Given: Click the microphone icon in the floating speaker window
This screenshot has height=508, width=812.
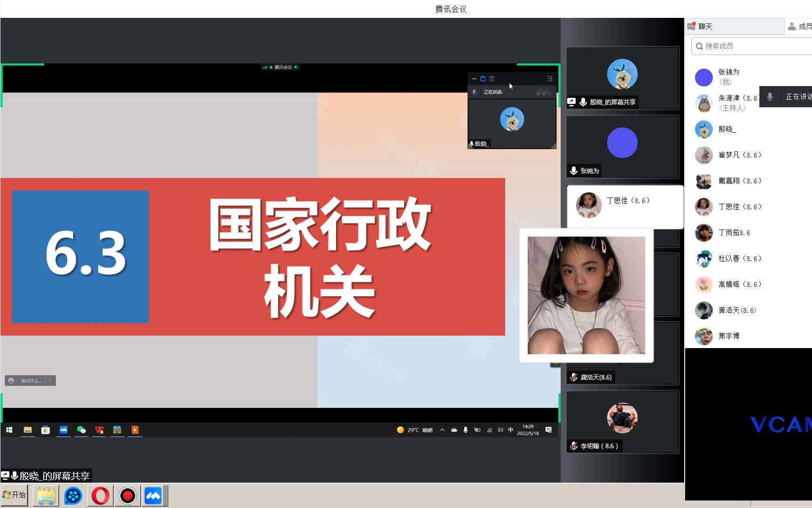Looking at the screenshot, I should click(x=474, y=92).
